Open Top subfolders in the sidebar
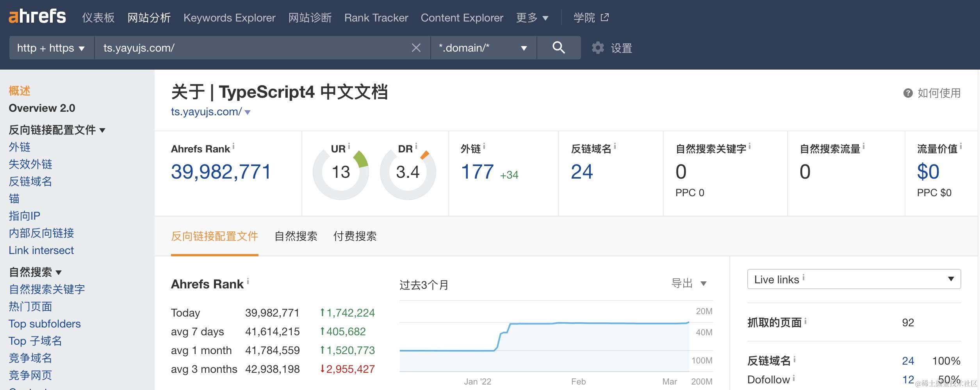This screenshot has height=390, width=980. click(45, 324)
